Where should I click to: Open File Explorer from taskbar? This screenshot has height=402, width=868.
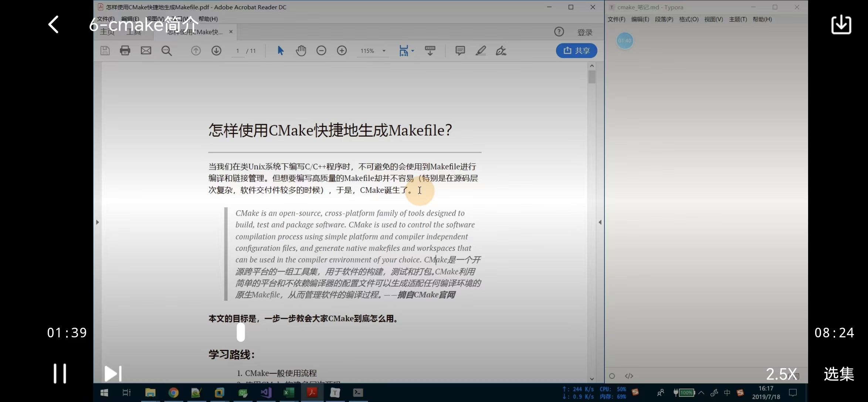pyautogui.click(x=150, y=392)
